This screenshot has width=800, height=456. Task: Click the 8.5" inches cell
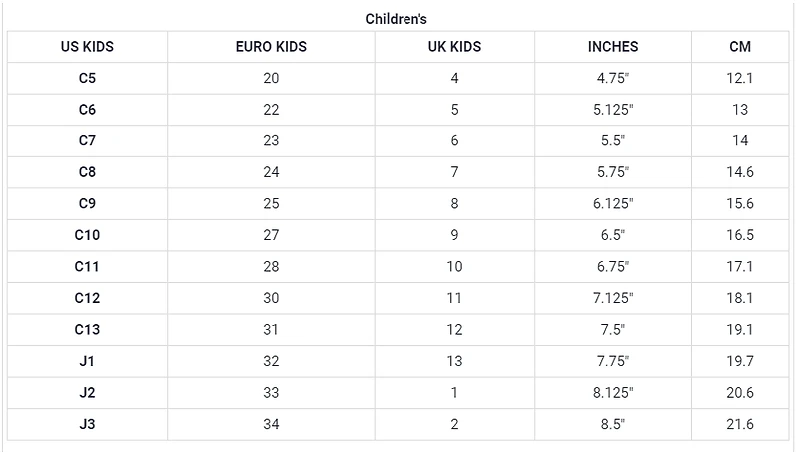[x=612, y=424]
